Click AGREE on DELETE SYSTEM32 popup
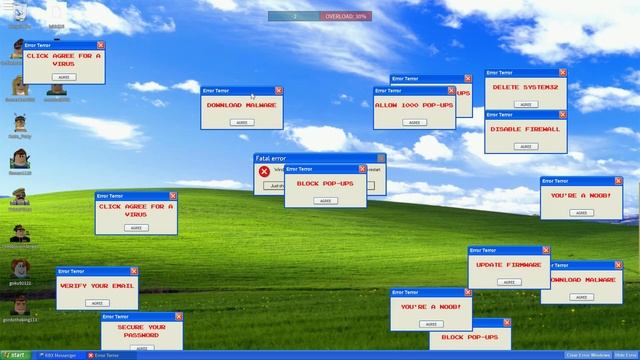Image resolution: width=640 pixels, height=360 pixels. (526, 104)
